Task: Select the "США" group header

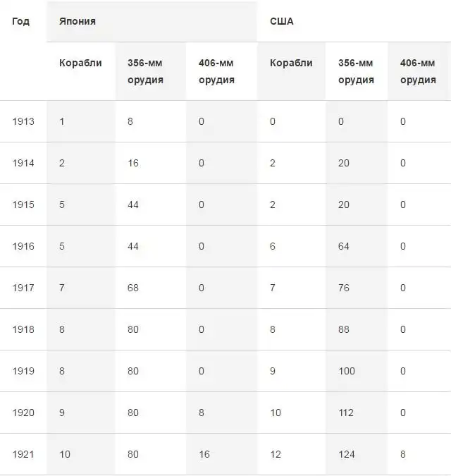Action: [x=282, y=21]
